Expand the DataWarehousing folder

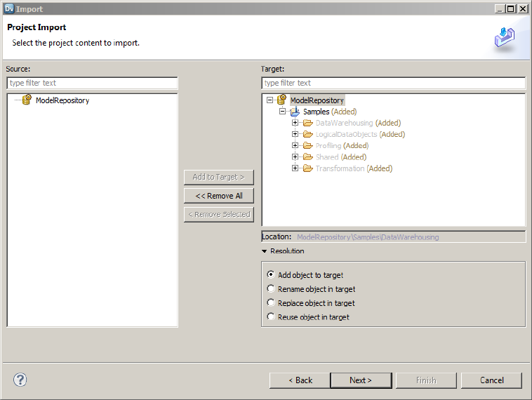click(x=295, y=123)
